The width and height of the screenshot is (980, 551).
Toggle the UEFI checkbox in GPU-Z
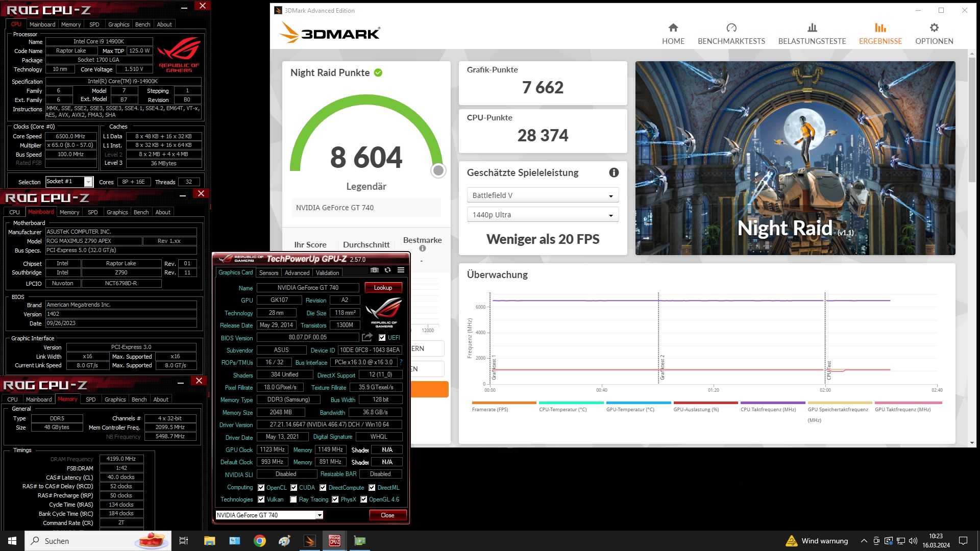pos(382,337)
